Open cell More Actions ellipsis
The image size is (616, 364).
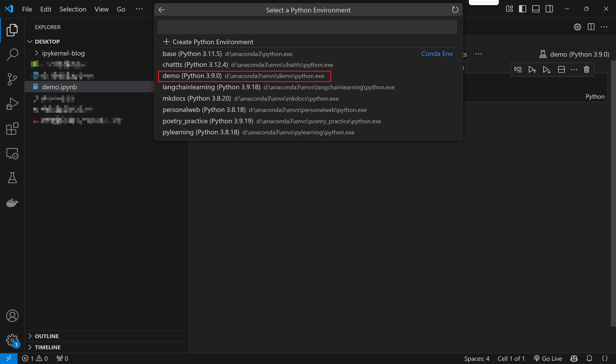574,70
